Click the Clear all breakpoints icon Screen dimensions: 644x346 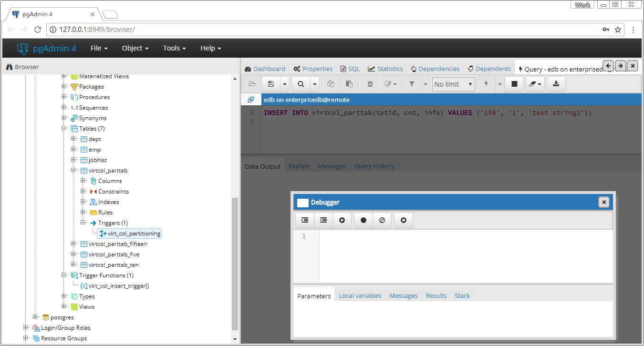point(382,220)
